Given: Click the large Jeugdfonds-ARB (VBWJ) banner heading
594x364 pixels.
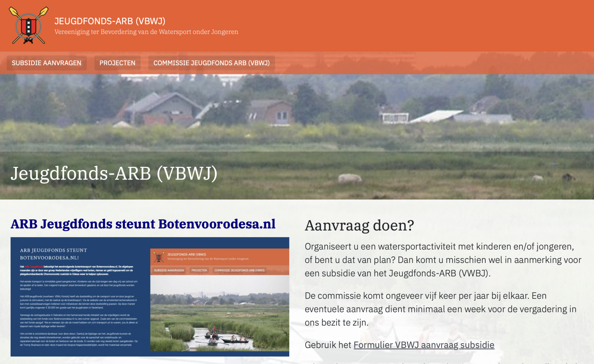Looking at the screenshot, I should (x=114, y=173).
